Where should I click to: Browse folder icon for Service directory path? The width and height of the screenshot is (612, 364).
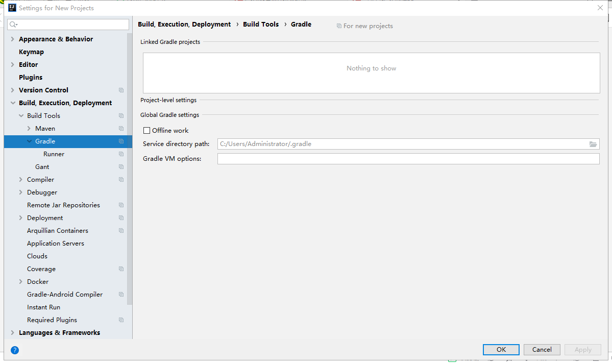593,144
